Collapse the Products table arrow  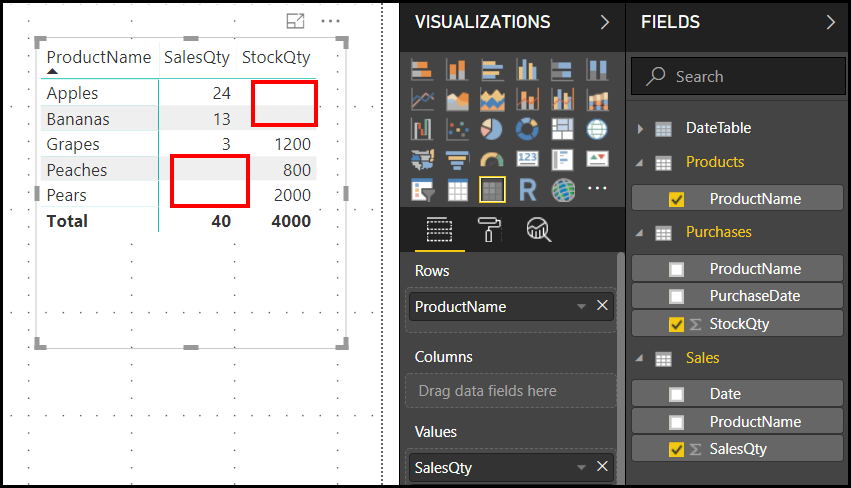pos(640,162)
